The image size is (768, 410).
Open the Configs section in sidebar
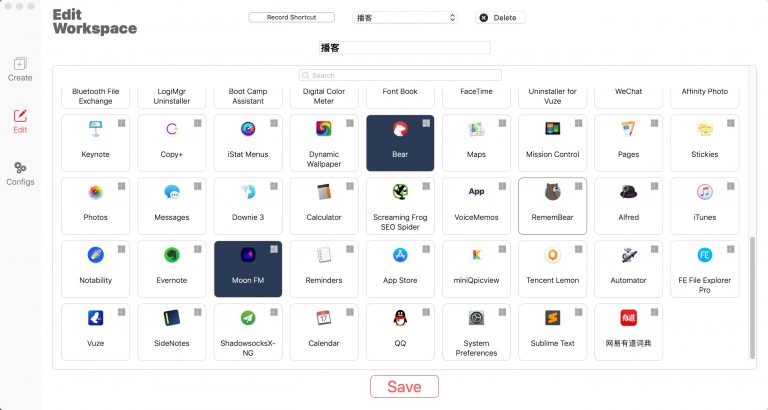click(x=20, y=173)
